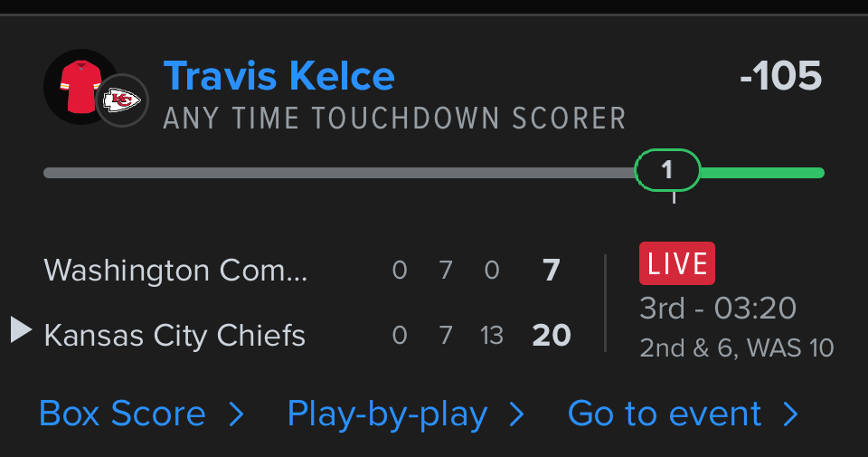
Task: Click the 3rd - 03:20 game clock
Action: (718, 309)
